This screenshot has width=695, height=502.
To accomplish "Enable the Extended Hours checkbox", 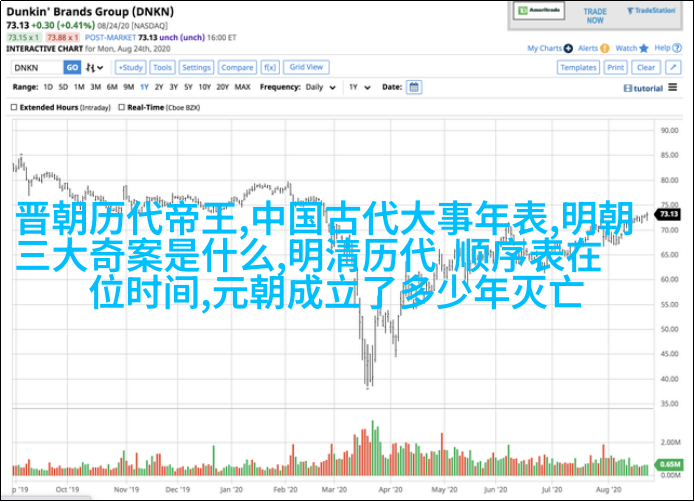I will pyautogui.click(x=14, y=107).
